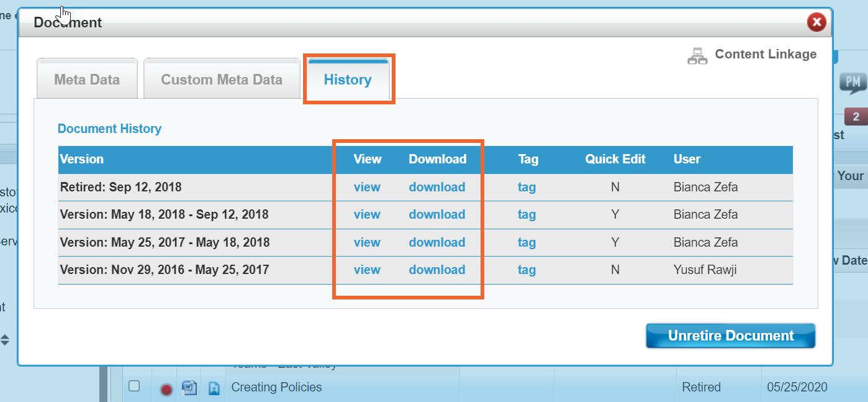Click Bianca Zefa in the Retired row
Screen dimensions: 868x402
coord(705,187)
